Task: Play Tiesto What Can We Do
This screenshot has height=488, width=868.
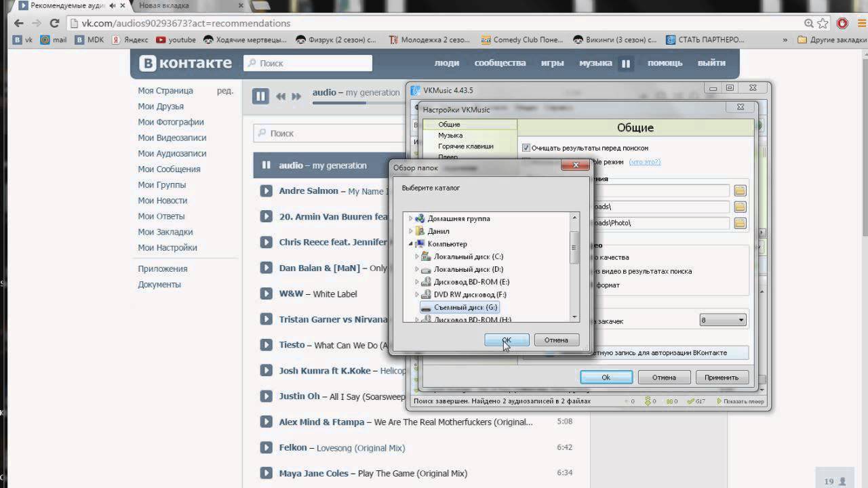Action: [x=267, y=345]
